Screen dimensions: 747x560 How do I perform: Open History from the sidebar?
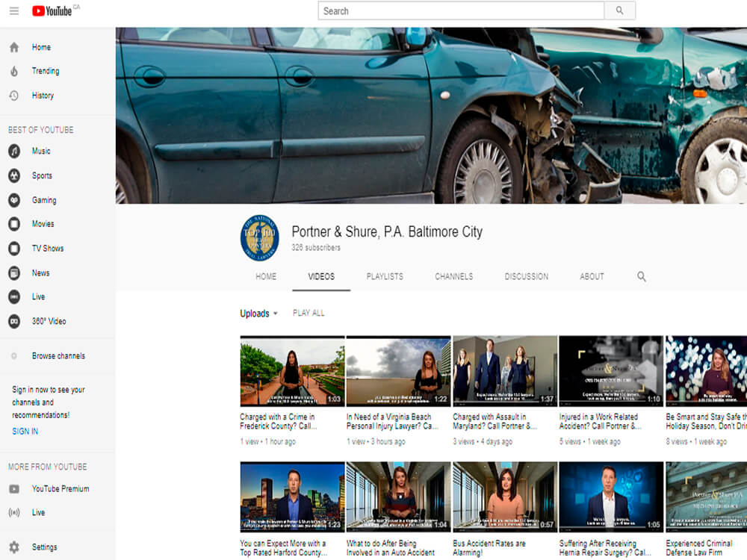pos(43,96)
